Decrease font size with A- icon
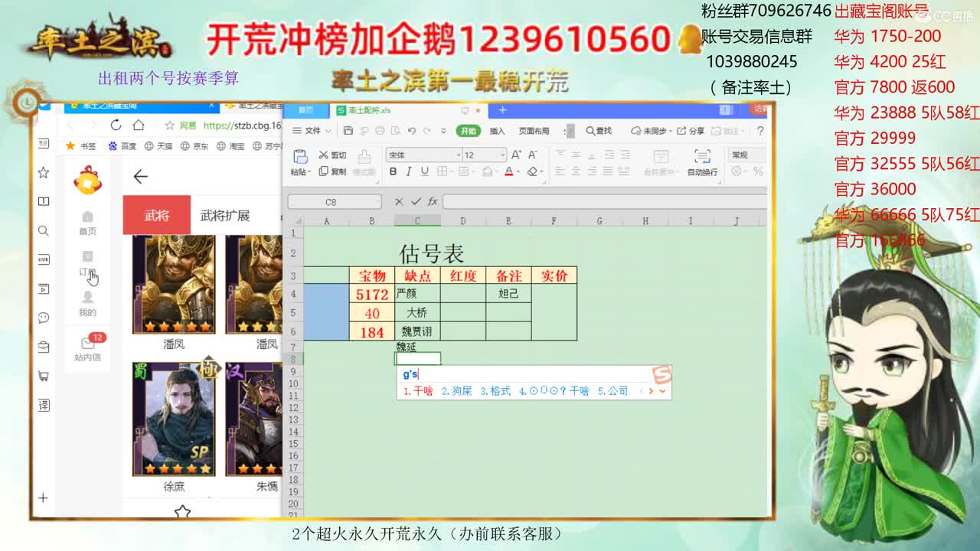980x551 pixels. coord(533,155)
